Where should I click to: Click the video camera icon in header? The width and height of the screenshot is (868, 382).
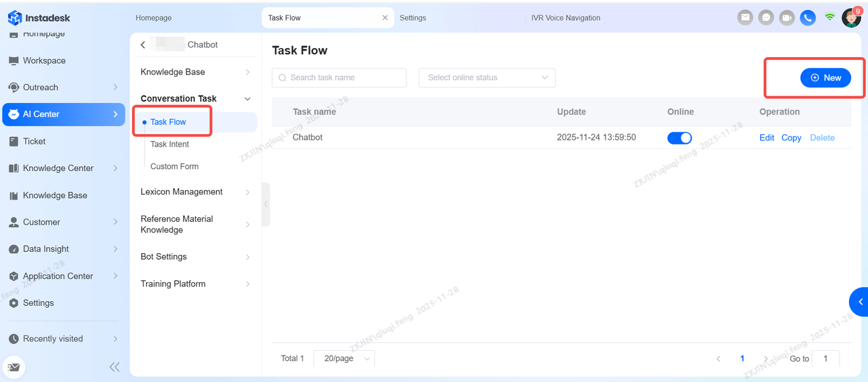(x=787, y=18)
